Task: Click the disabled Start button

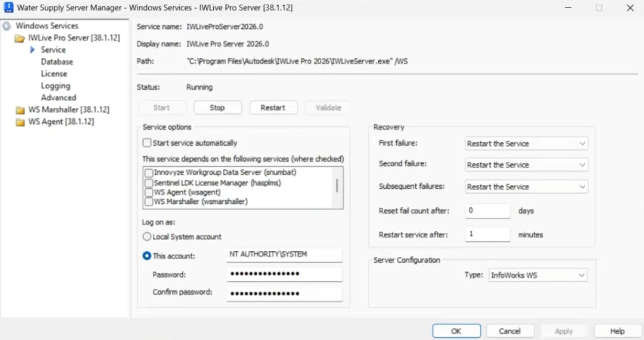Action: point(161,108)
